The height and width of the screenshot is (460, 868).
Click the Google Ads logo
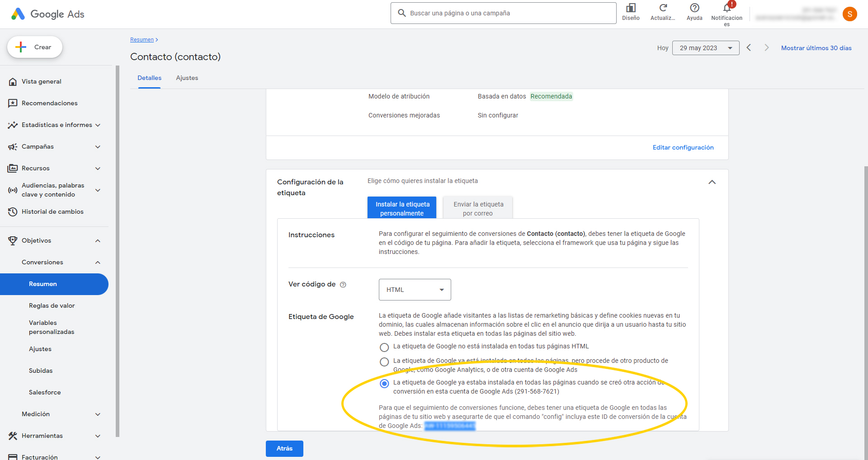pyautogui.click(x=47, y=14)
